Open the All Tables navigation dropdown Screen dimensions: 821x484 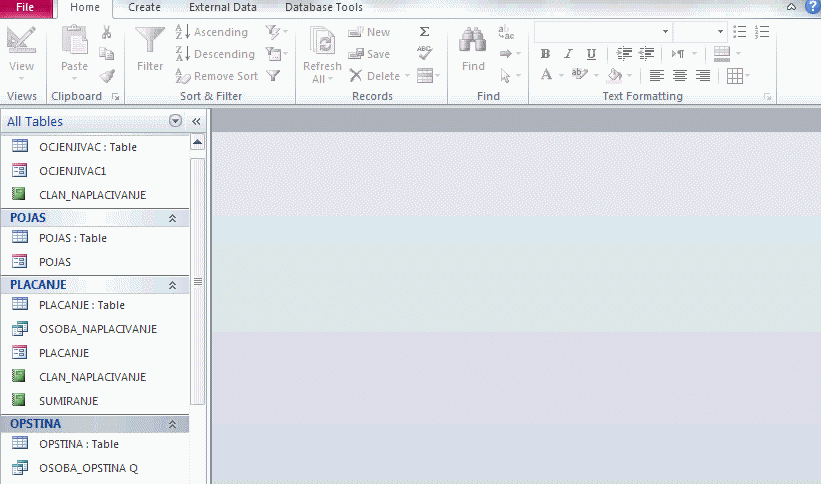point(175,121)
